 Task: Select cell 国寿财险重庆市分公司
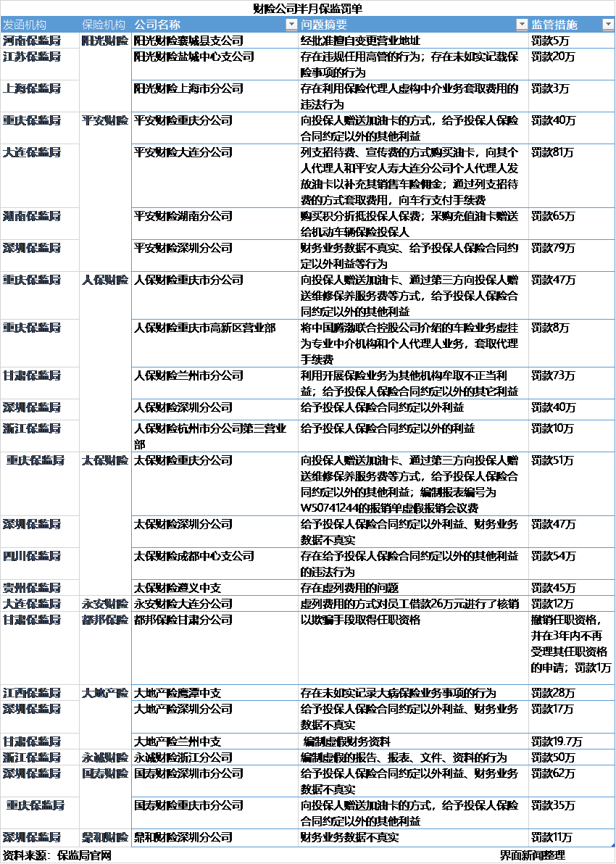(215, 813)
